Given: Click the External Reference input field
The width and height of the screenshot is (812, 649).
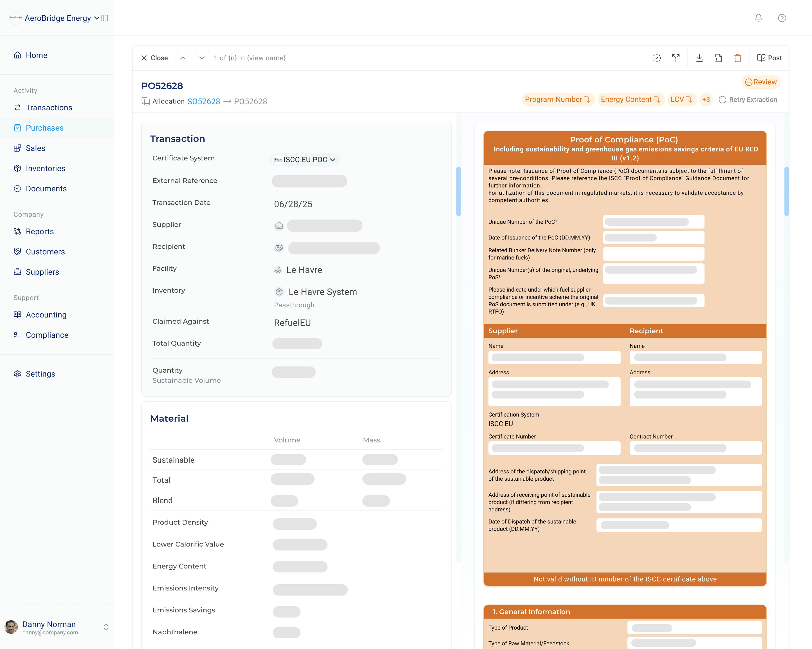Looking at the screenshot, I should (x=309, y=181).
